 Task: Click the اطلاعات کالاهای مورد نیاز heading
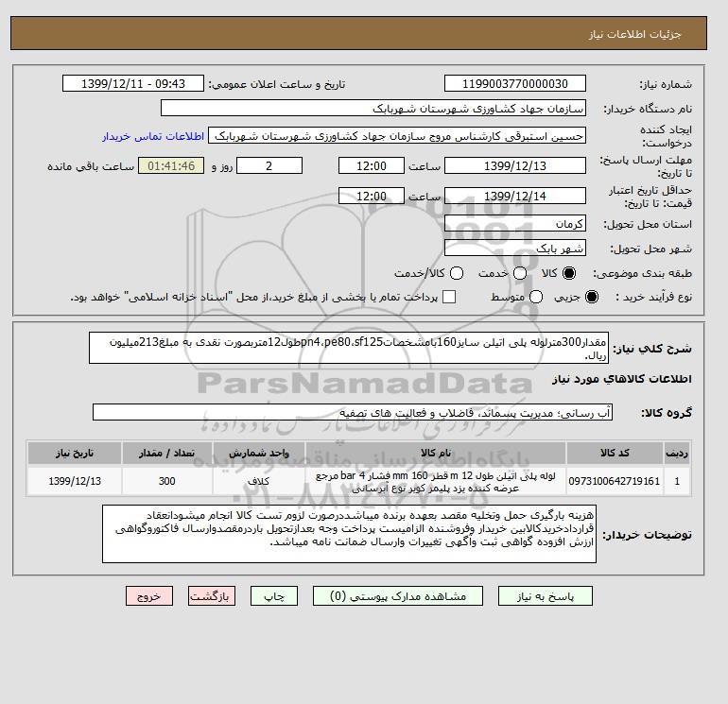622,379
